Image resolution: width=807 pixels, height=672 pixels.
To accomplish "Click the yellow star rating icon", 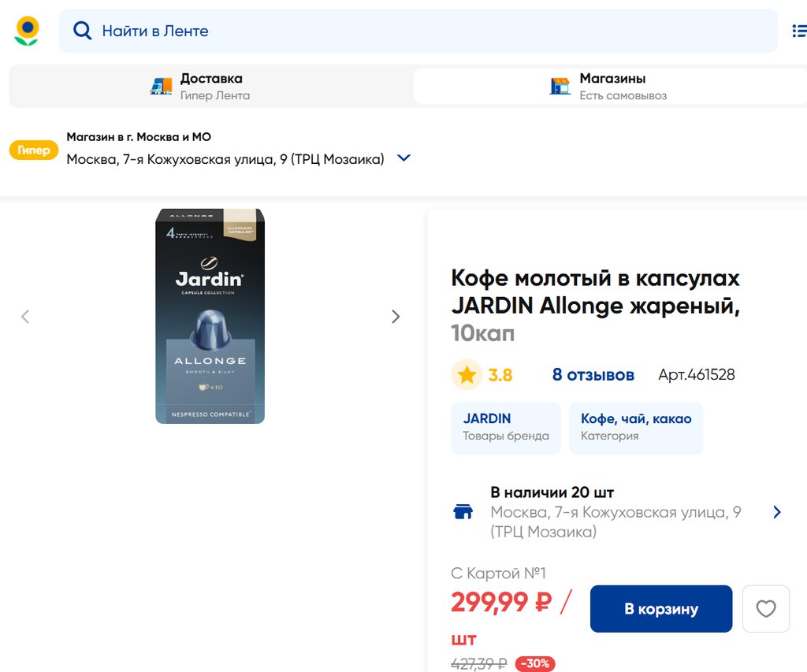I will tap(467, 375).
